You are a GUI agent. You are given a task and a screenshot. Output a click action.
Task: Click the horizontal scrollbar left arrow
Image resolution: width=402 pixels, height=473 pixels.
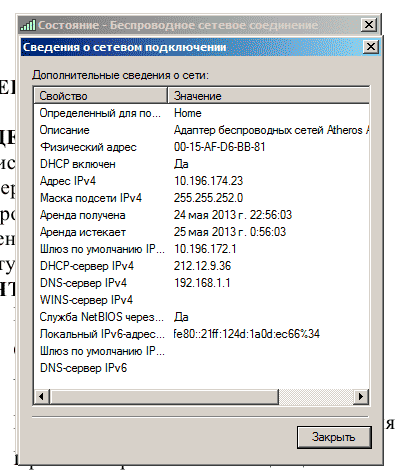tap(42, 397)
